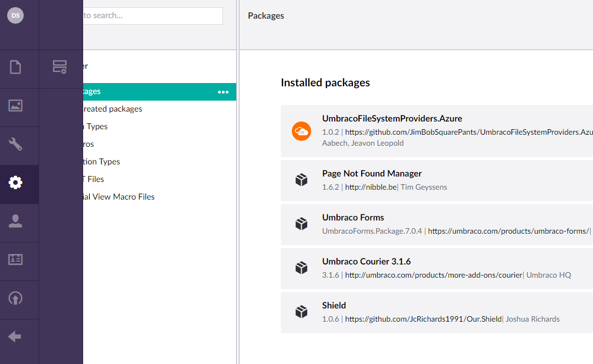Click the Umbraco Forms box icon

(301, 224)
